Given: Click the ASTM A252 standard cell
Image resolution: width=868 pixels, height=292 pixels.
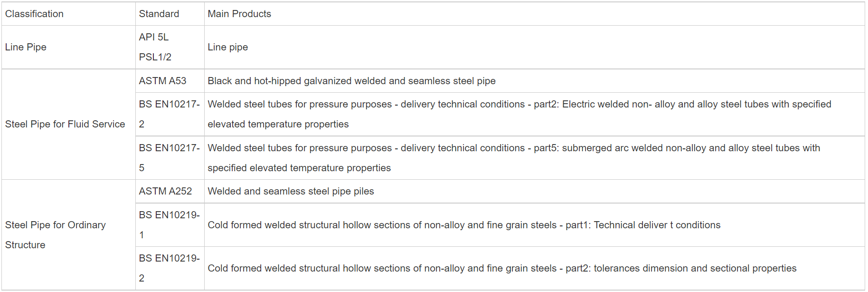Looking at the screenshot, I should 165,191.
